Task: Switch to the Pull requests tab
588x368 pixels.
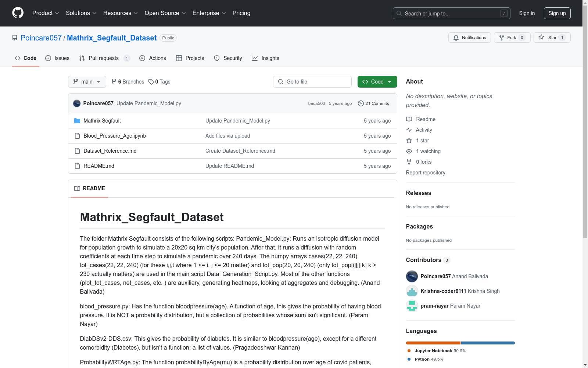Action: (x=105, y=58)
